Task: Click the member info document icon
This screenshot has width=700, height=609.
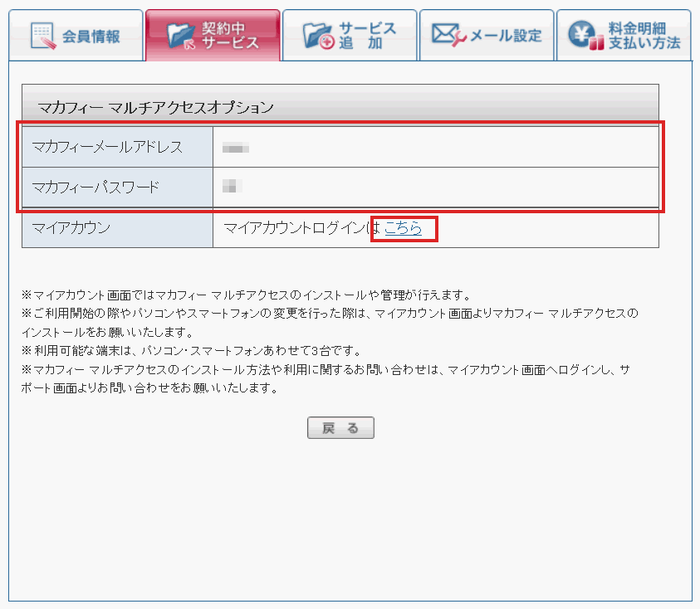Action: pos(42,36)
